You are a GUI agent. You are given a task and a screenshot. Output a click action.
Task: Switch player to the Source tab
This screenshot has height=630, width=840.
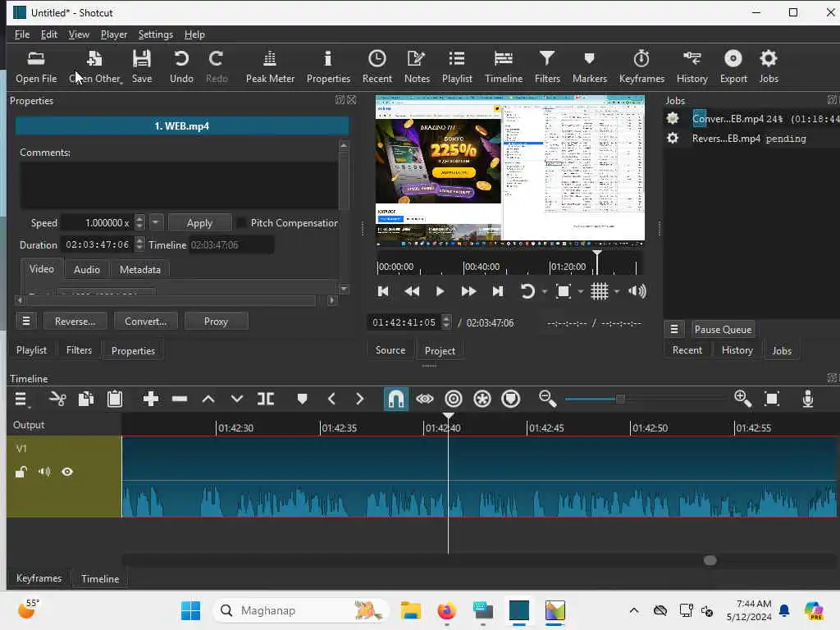tap(390, 349)
